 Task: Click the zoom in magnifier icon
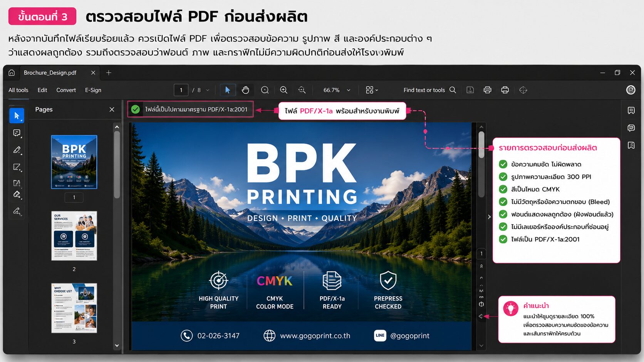284,90
